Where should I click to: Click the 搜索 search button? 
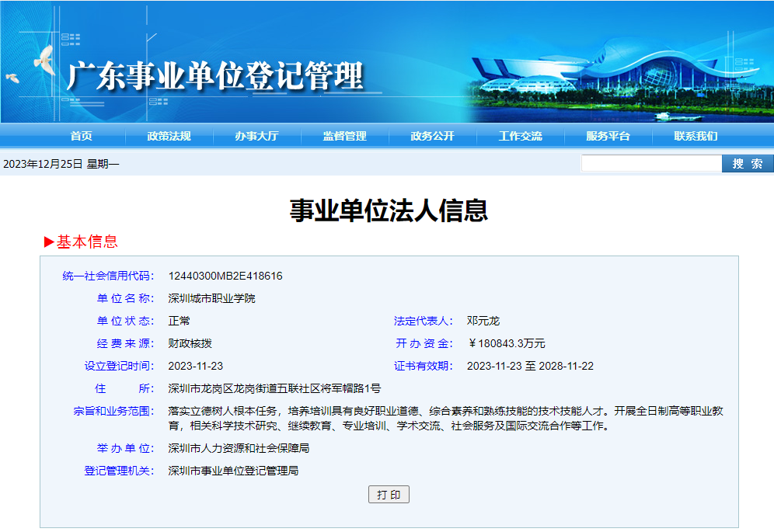pyautogui.click(x=748, y=163)
